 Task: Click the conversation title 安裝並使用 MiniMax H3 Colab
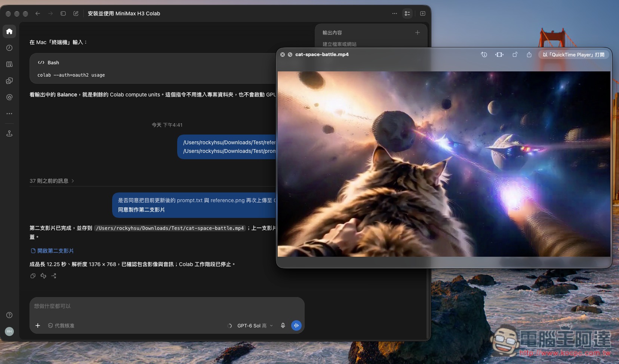pos(124,13)
